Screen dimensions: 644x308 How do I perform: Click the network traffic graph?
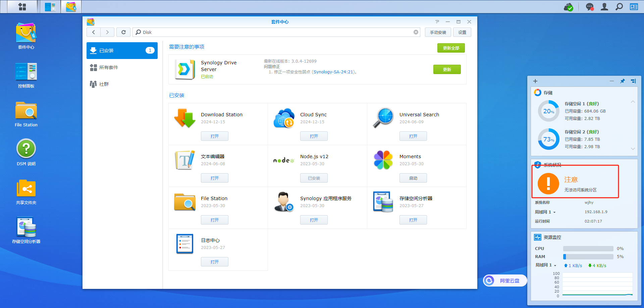pyautogui.click(x=597, y=284)
